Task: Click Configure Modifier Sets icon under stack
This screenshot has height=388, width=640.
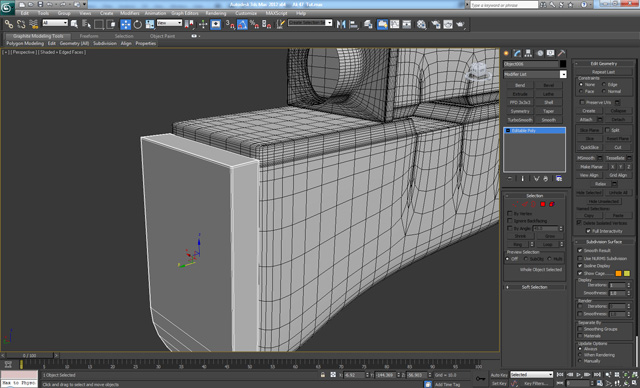Action: 559,179
